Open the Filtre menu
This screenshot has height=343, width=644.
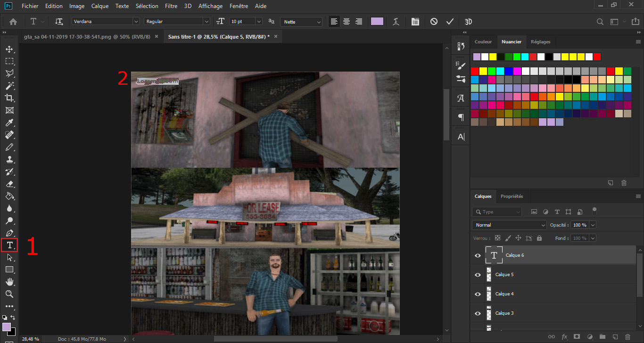point(172,6)
